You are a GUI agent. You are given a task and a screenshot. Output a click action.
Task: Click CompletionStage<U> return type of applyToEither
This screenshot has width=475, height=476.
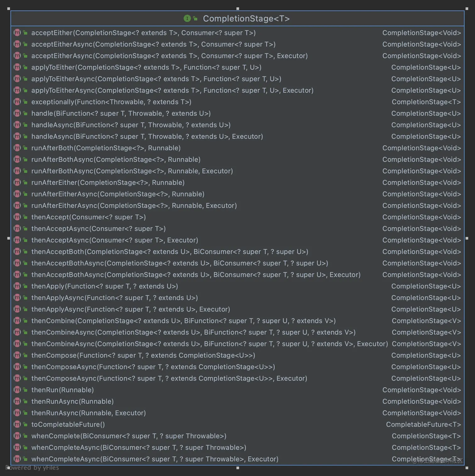pyautogui.click(x=426, y=67)
